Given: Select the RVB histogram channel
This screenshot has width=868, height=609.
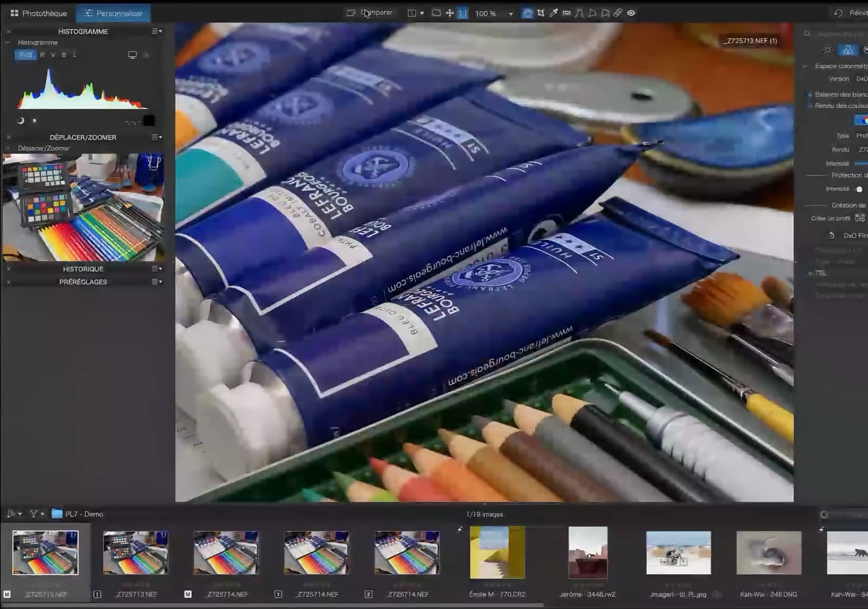Looking at the screenshot, I should 25,55.
